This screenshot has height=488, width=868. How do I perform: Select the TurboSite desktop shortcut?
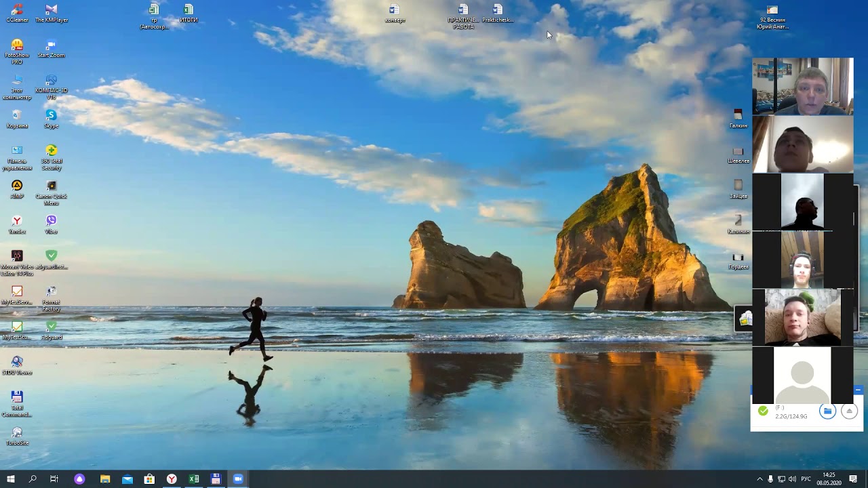coord(18,436)
